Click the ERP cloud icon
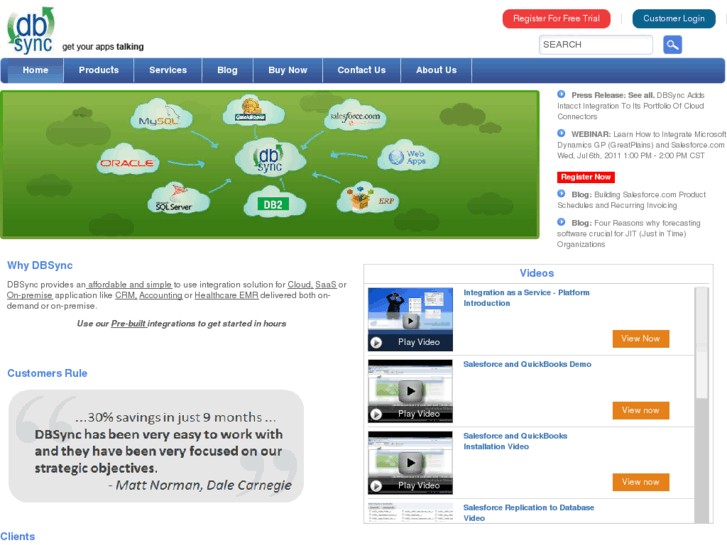Viewport: 727px width, 545px height. [367, 198]
